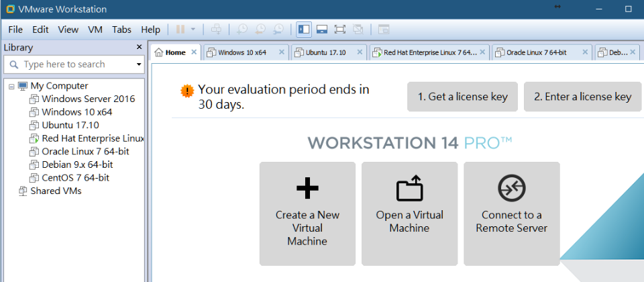This screenshot has height=282, width=644.
Task: Select Windows 10 x64 in the library tree
Action: (x=76, y=112)
